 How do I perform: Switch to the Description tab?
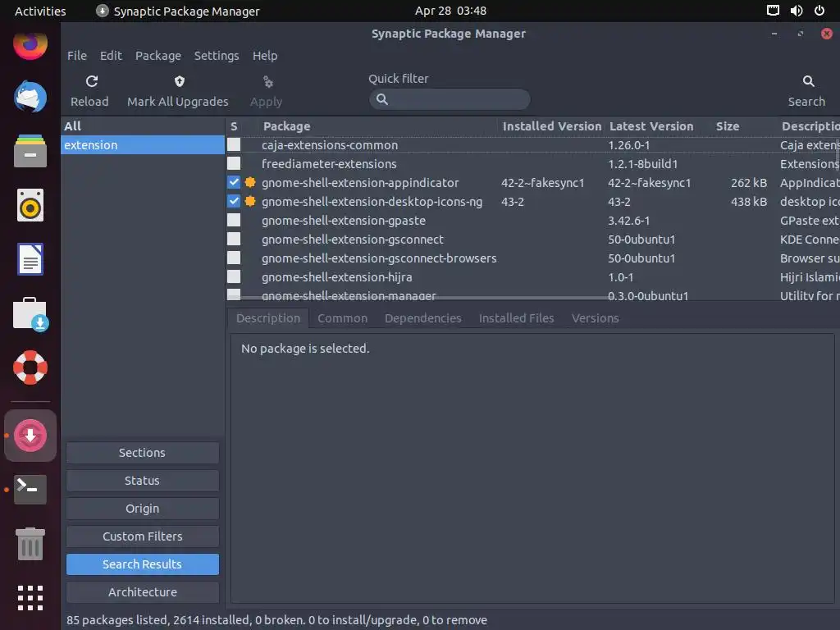(268, 318)
